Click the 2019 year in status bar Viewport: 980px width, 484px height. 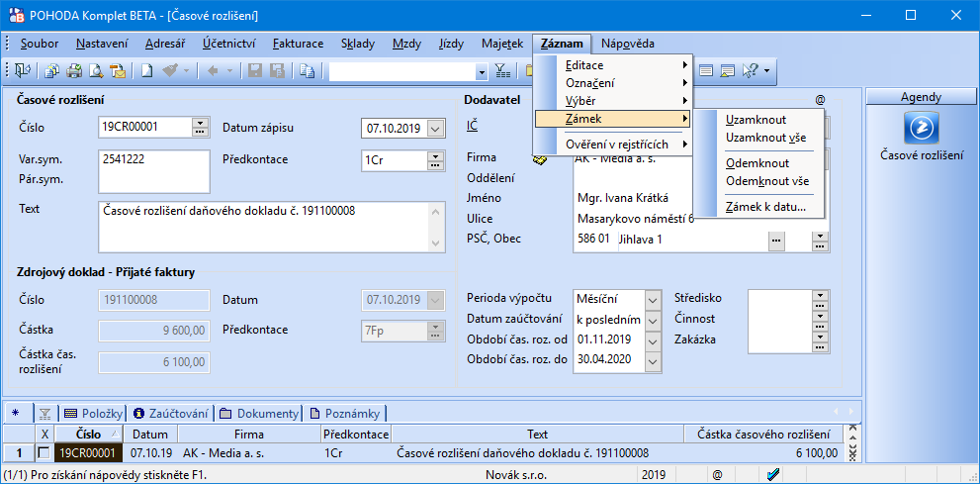tap(655, 475)
